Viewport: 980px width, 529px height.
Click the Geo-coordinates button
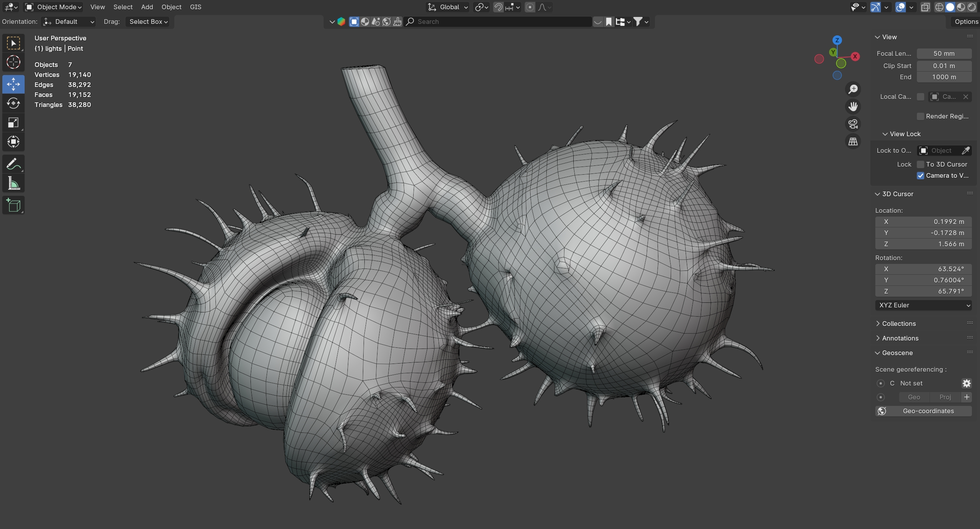click(923, 411)
